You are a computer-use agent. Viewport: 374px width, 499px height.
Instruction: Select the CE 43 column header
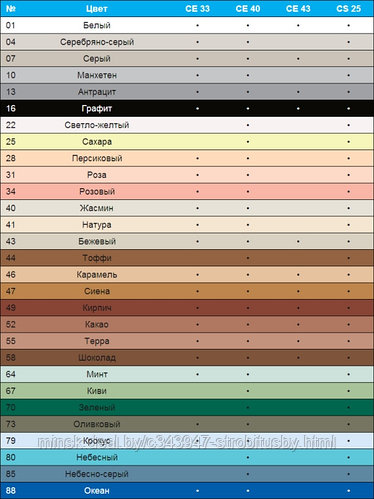tap(298, 9)
